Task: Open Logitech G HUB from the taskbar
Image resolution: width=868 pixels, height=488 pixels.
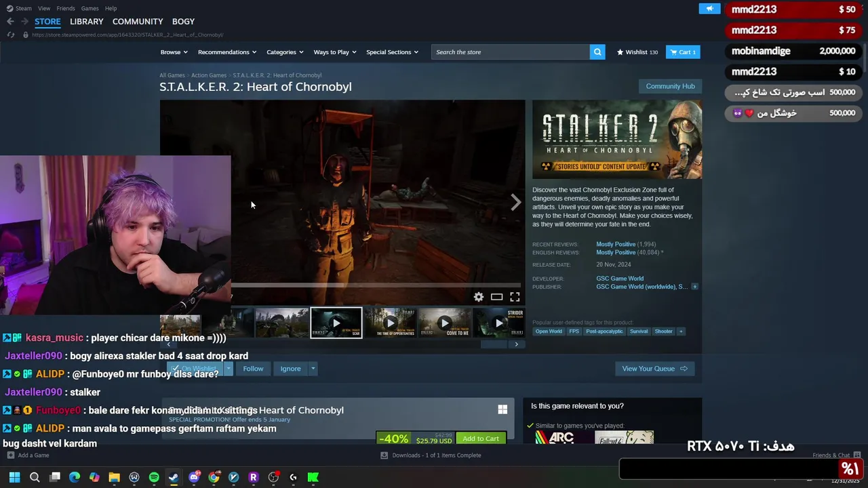Action: pyautogui.click(x=293, y=477)
